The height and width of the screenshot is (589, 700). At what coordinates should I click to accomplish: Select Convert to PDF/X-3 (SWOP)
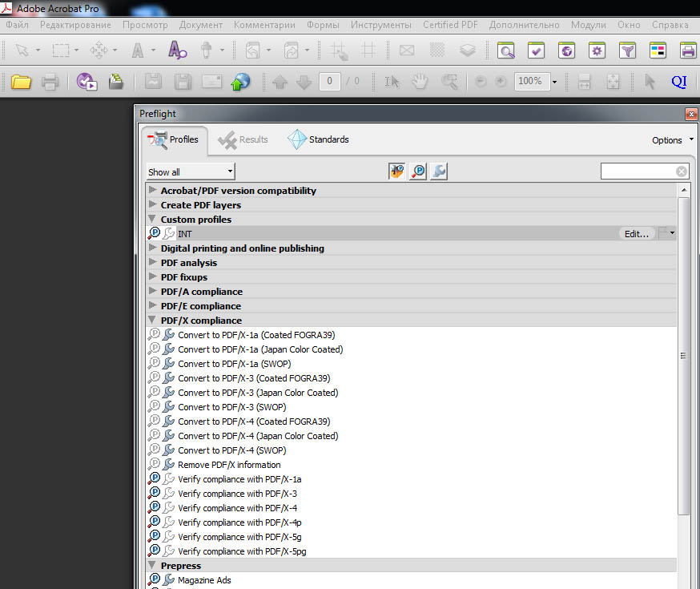pyautogui.click(x=411, y=407)
